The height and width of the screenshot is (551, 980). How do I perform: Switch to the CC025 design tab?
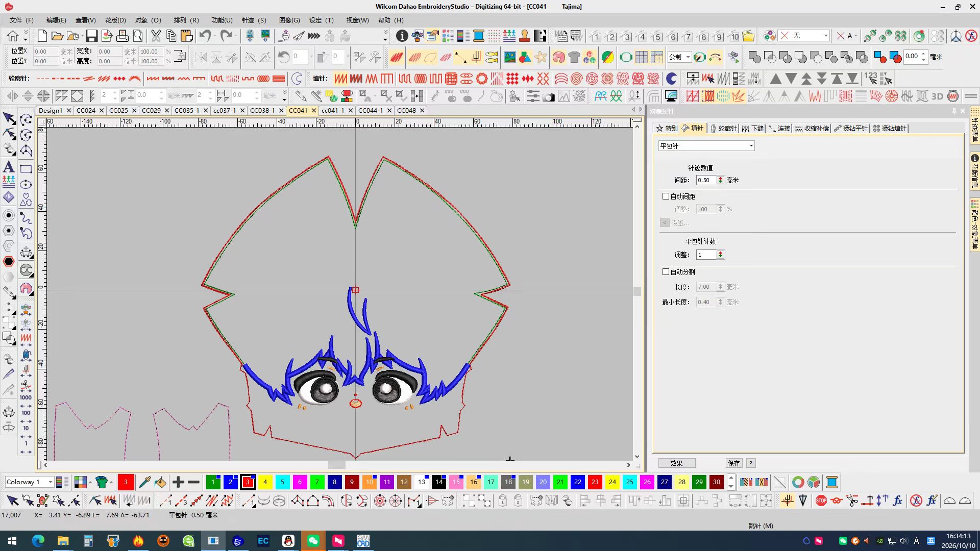point(118,110)
